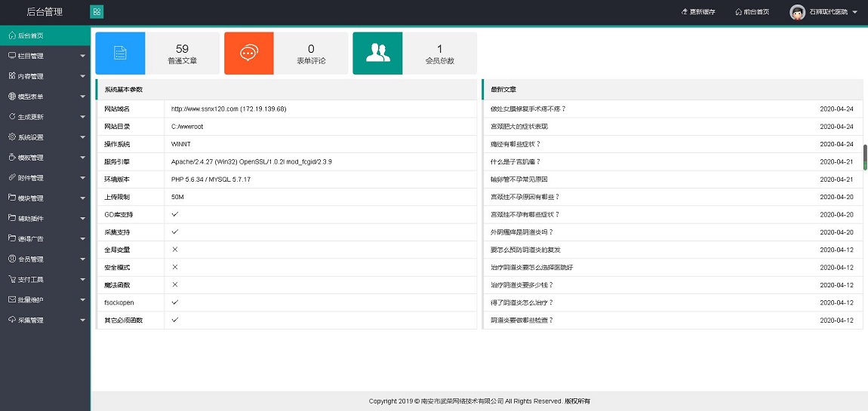Click the vertical scrollbar thumb on right edge
The image size is (868, 411).
(x=865, y=158)
